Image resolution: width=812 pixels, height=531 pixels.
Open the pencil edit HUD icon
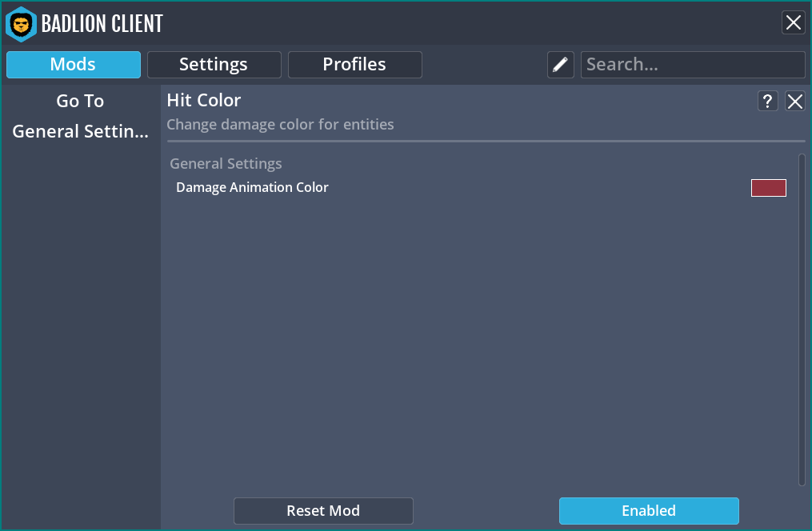pos(560,65)
